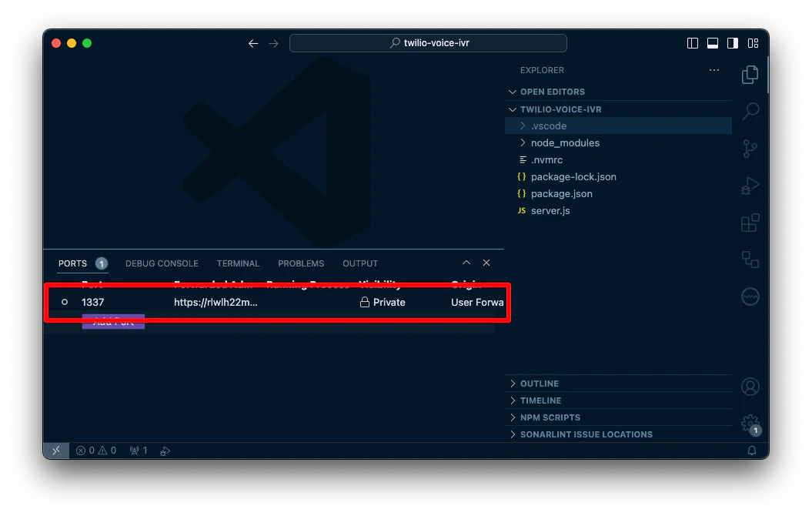The image size is (812, 516).
Task: Open remote window indicator in status bar
Action: click(56, 451)
